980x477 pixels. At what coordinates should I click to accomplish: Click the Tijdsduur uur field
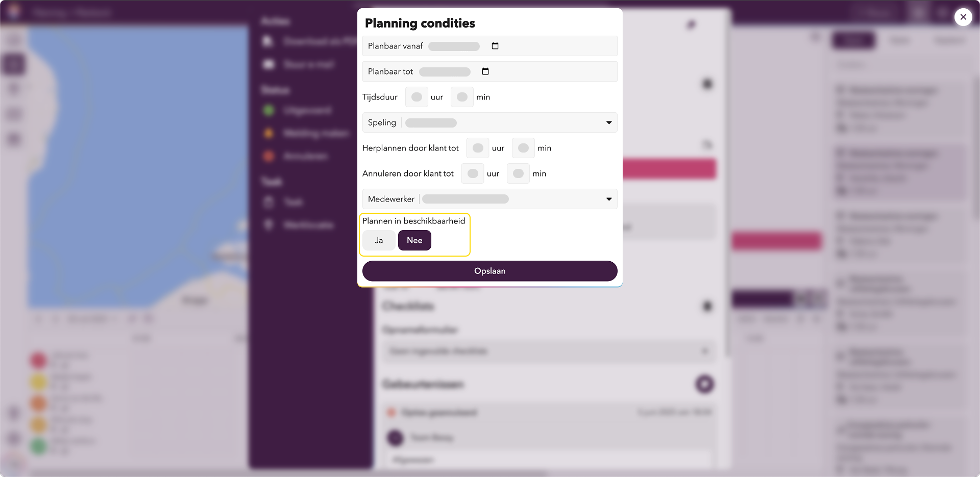416,97
